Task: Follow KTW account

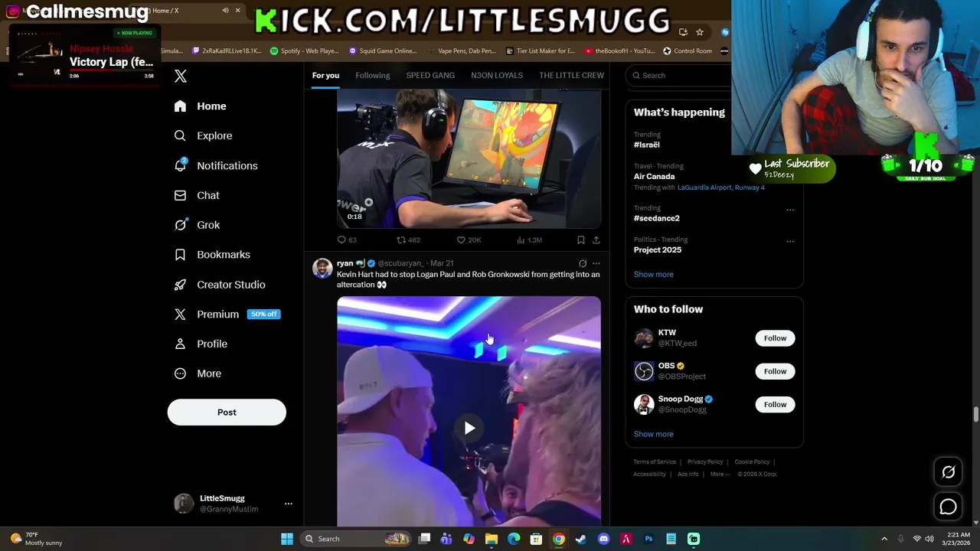Action: pos(775,338)
